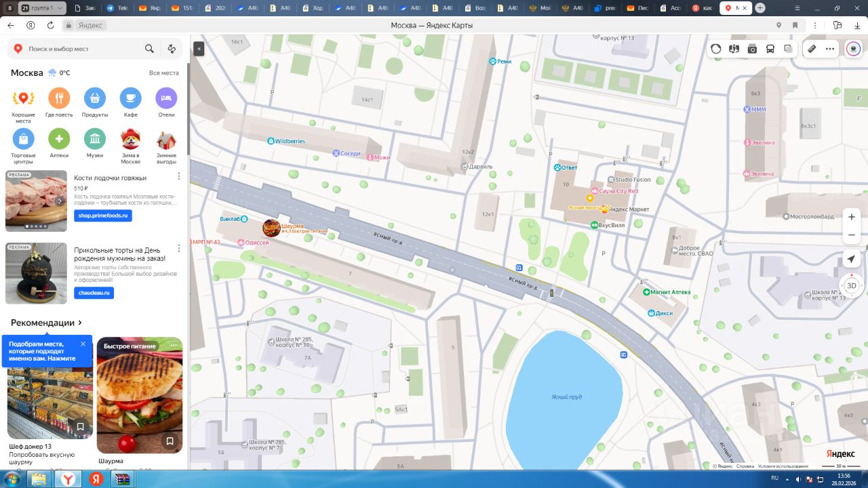Image resolution: width=868 pixels, height=488 pixels.
Task: Collapse the left sidebar panel arrow
Action: click(x=199, y=49)
